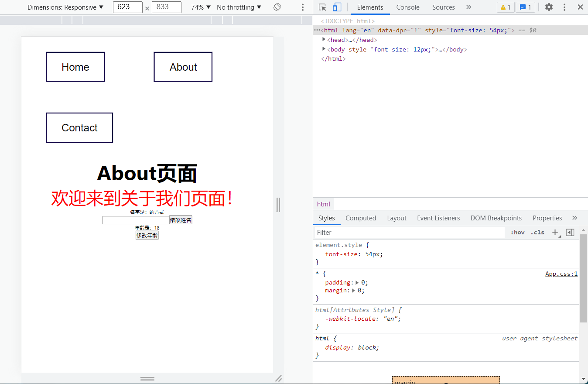Click the viewport width field 623
This screenshot has height=384, width=588.
(x=127, y=7)
